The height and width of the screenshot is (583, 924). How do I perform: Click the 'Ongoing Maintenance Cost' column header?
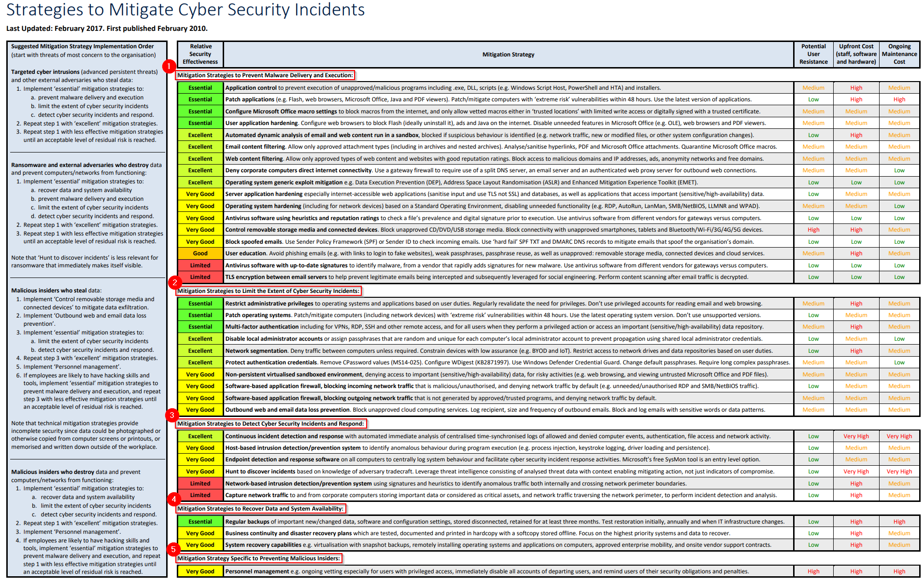point(899,54)
